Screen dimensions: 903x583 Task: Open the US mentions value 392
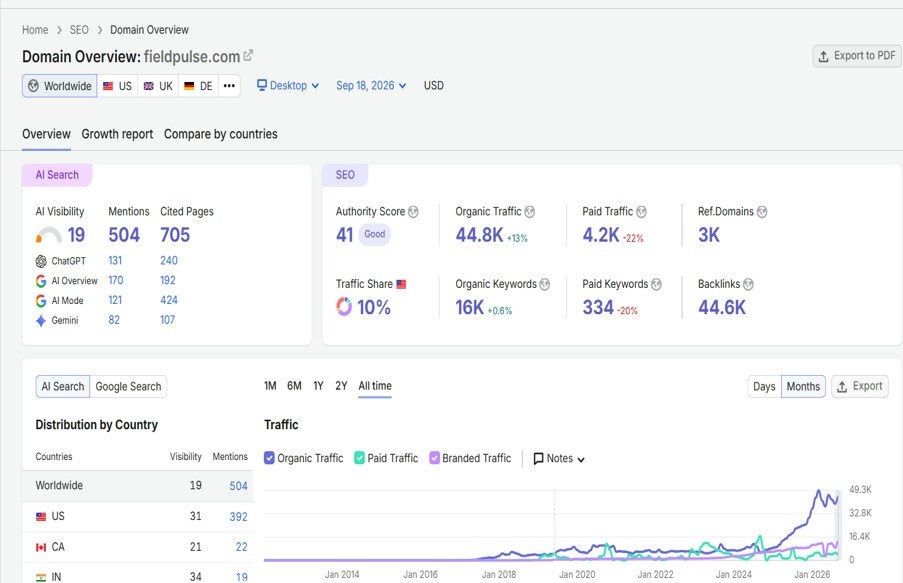pos(238,517)
